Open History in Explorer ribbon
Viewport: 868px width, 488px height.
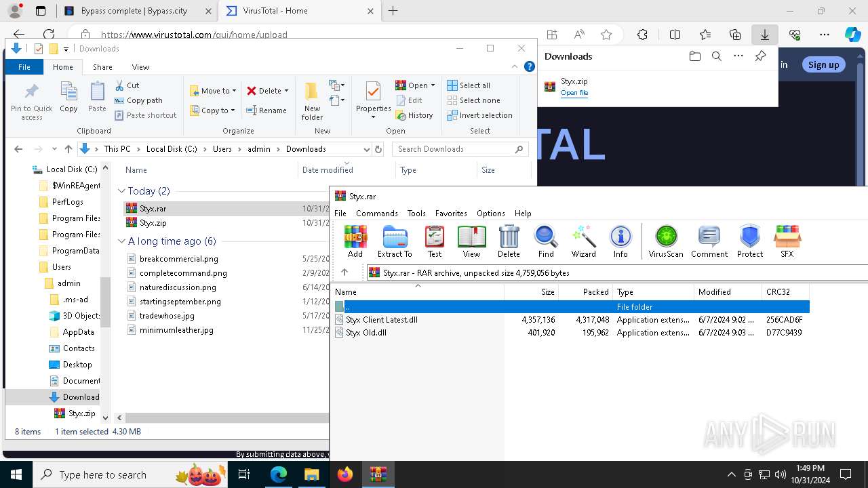pyautogui.click(x=414, y=115)
